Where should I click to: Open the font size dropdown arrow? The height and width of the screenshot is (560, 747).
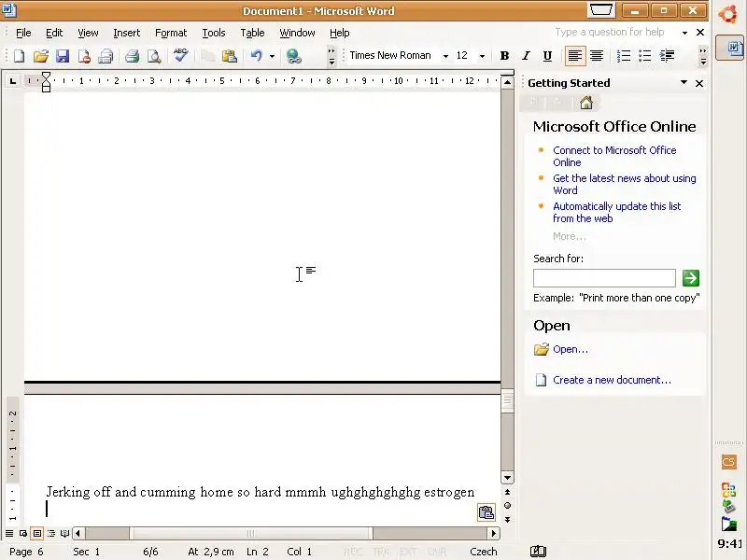coord(482,56)
